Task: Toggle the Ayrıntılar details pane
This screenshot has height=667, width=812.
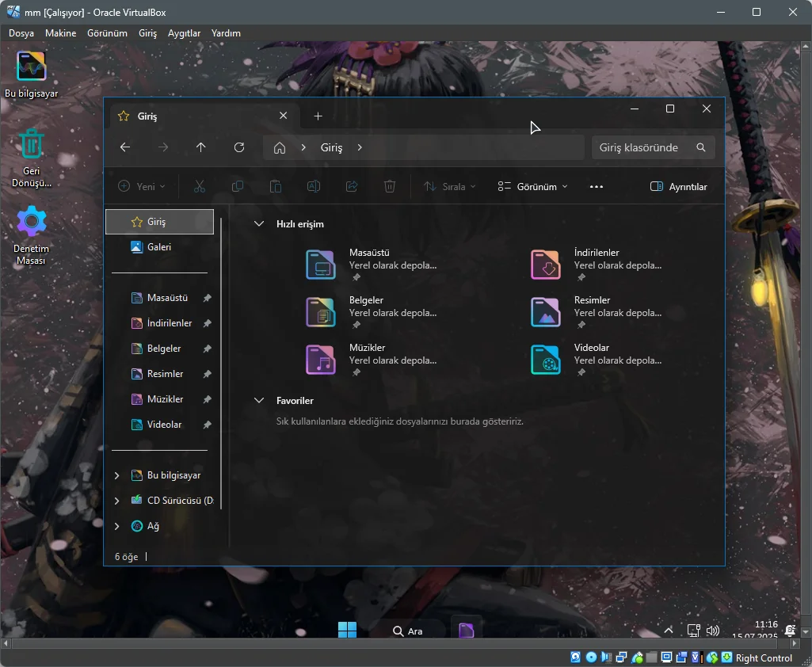Action: coord(678,187)
